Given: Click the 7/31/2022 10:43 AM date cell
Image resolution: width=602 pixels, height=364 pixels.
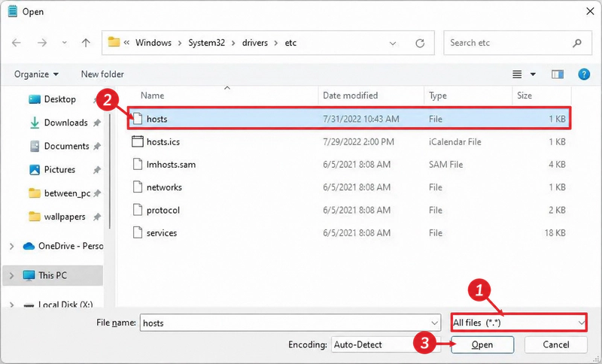Looking at the screenshot, I should coord(361,119).
